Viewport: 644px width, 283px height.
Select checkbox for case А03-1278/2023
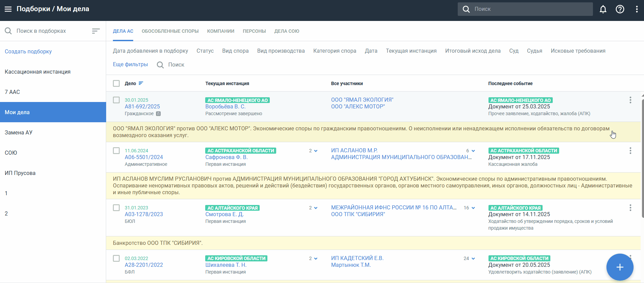point(116,208)
